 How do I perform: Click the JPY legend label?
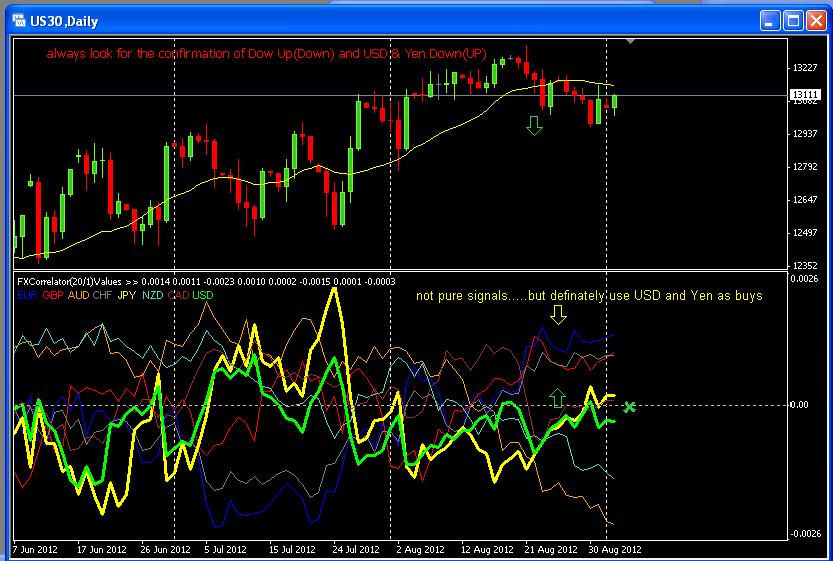pos(127,295)
